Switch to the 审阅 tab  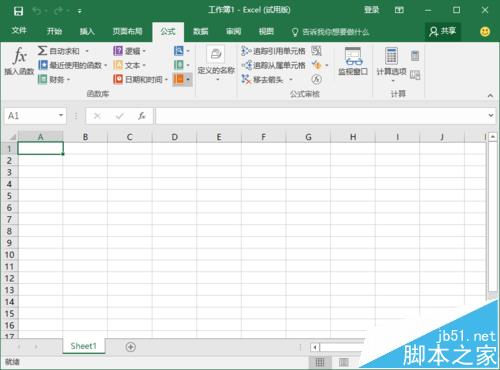(x=233, y=31)
